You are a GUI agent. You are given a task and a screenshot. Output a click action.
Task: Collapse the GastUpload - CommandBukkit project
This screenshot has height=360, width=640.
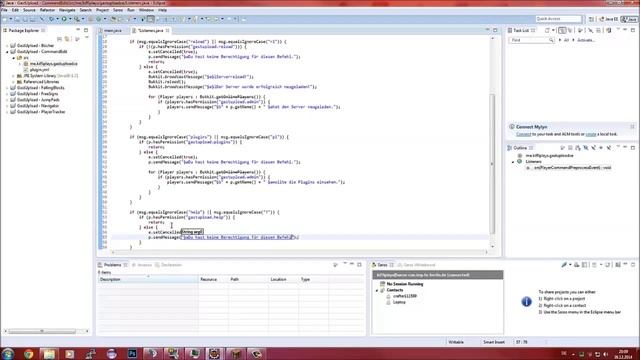tap(7, 52)
